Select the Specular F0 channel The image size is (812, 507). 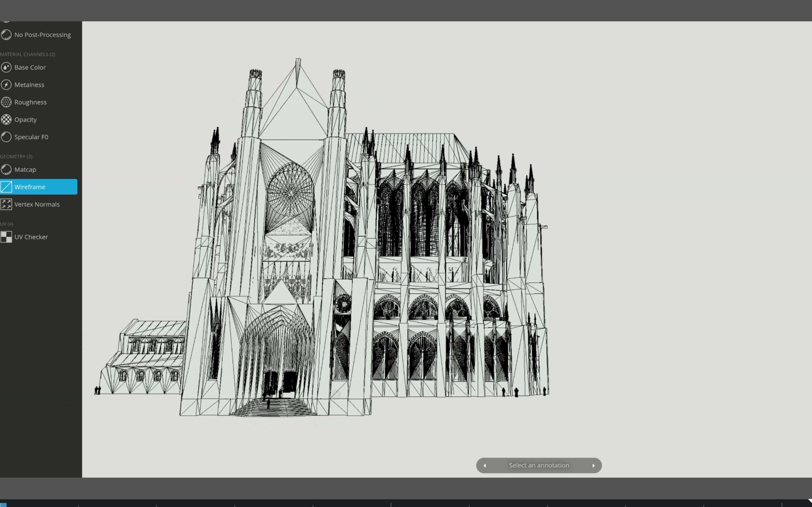[x=31, y=137]
